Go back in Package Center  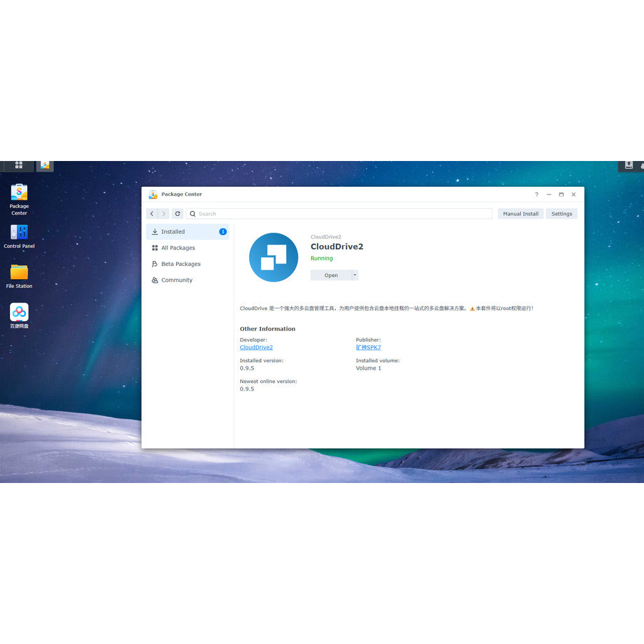(x=152, y=214)
